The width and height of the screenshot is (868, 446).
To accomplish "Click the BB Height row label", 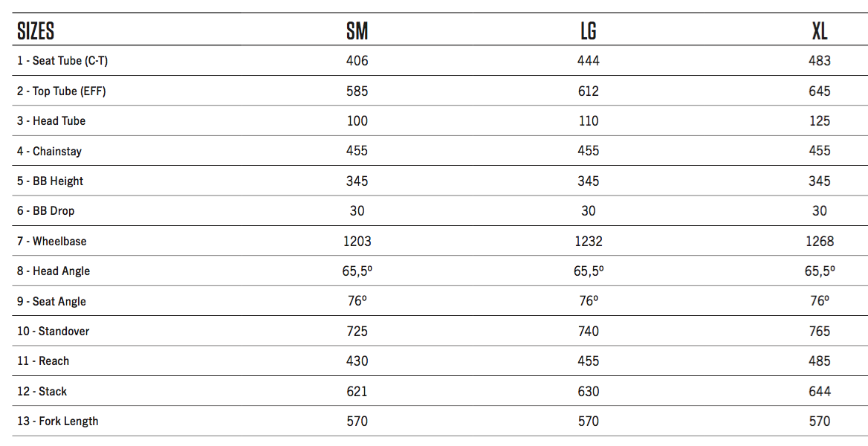I will pos(51,181).
